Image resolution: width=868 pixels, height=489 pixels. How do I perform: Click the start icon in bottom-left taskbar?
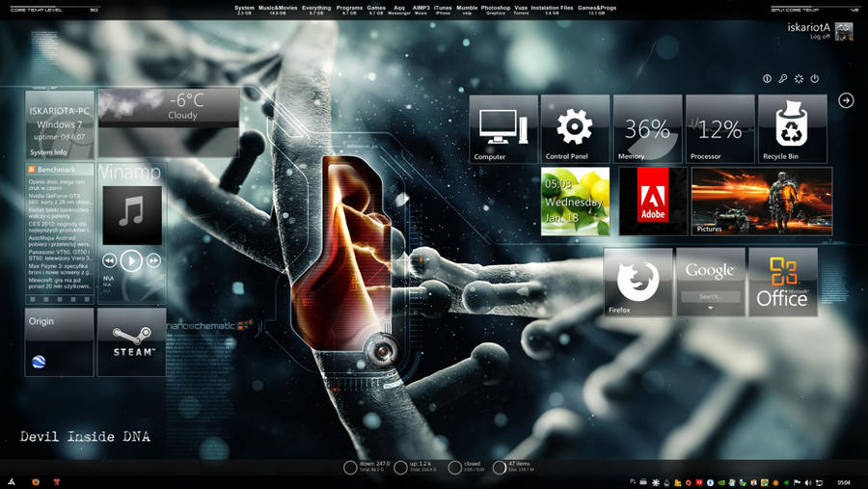[x=12, y=482]
